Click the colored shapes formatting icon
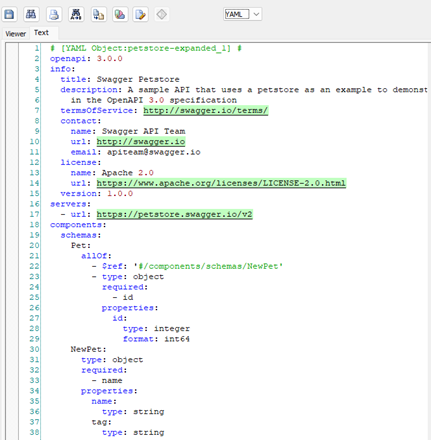The height and width of the screenshot is (440, 431). tap(120, 14)
